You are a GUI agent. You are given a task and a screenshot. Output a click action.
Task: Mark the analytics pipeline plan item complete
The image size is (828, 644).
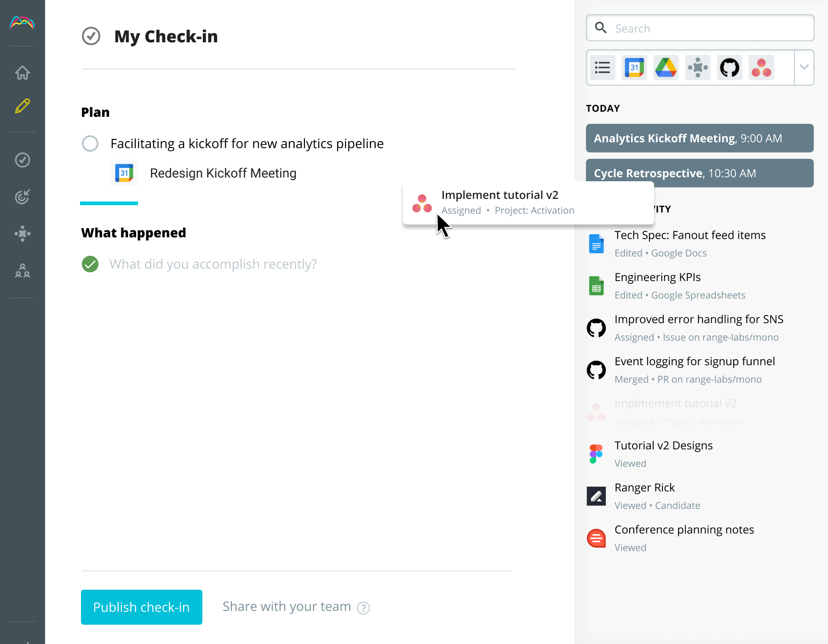click(x=90, y=144)
